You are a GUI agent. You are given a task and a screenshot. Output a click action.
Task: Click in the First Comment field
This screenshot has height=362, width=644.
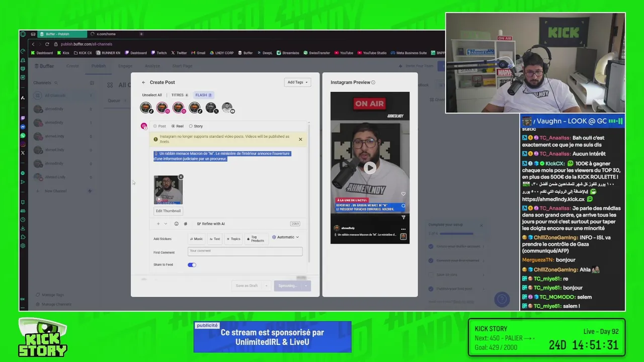tap(245, 251)
